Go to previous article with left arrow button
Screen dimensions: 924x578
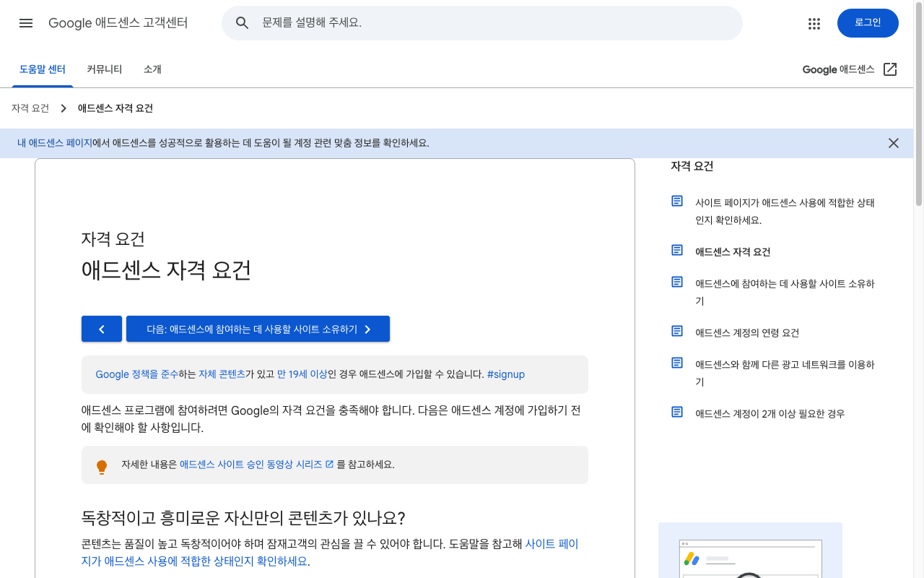tap(102, 329)
